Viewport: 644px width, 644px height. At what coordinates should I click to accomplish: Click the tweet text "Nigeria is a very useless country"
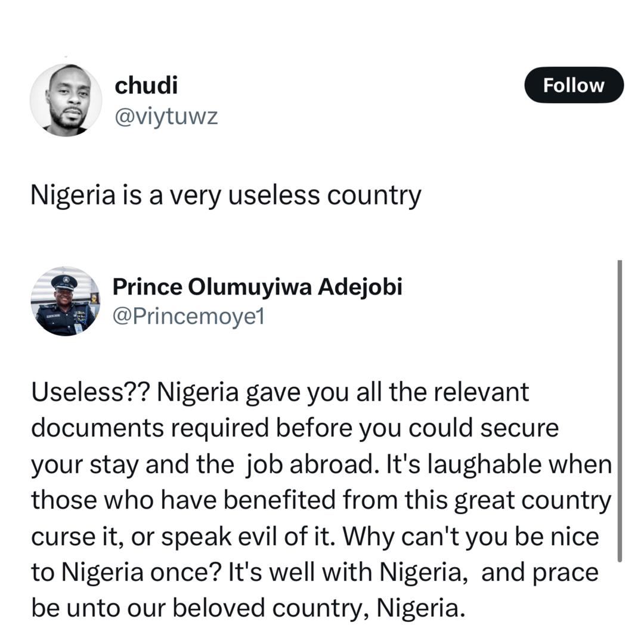[225, 195]
